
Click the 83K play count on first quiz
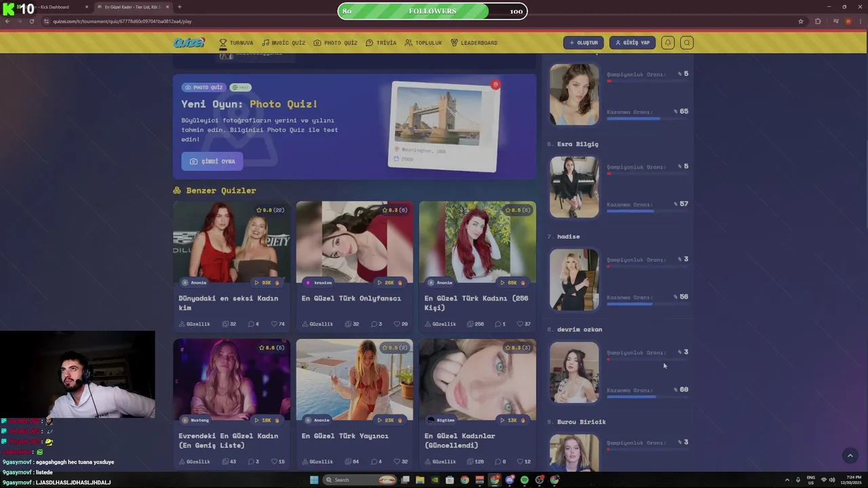pos(267,283)
